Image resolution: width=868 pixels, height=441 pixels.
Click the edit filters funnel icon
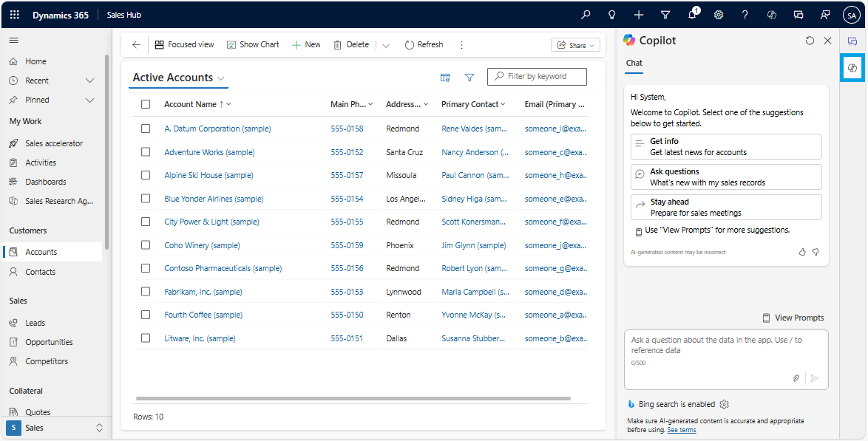469,78
